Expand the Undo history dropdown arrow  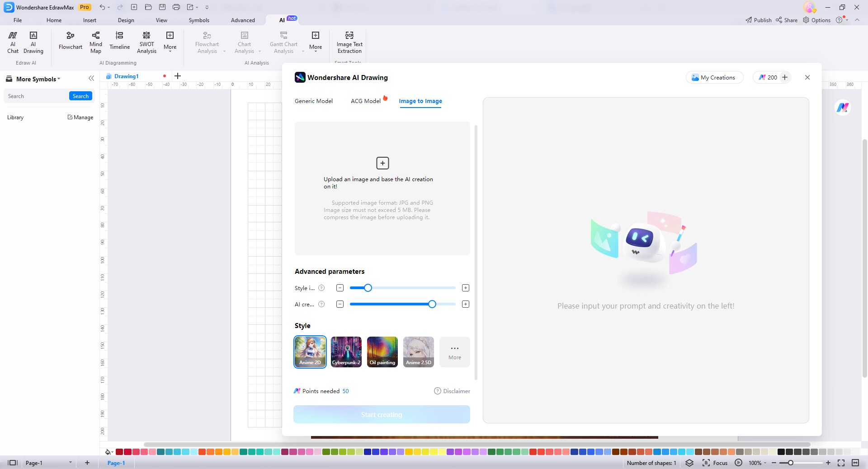109,8
